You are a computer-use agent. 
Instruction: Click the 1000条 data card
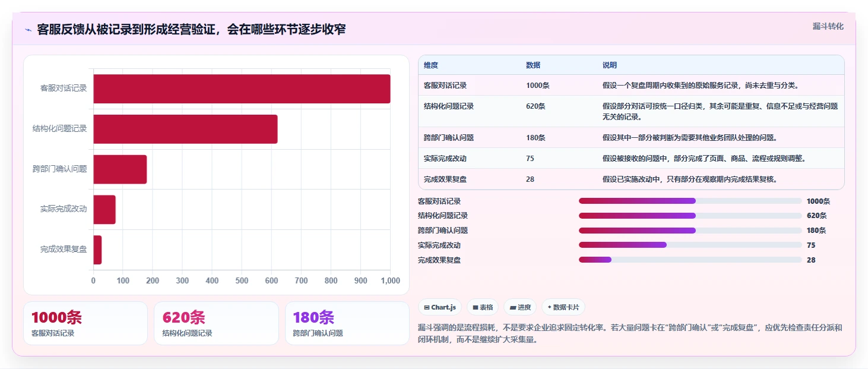point(85,323)
